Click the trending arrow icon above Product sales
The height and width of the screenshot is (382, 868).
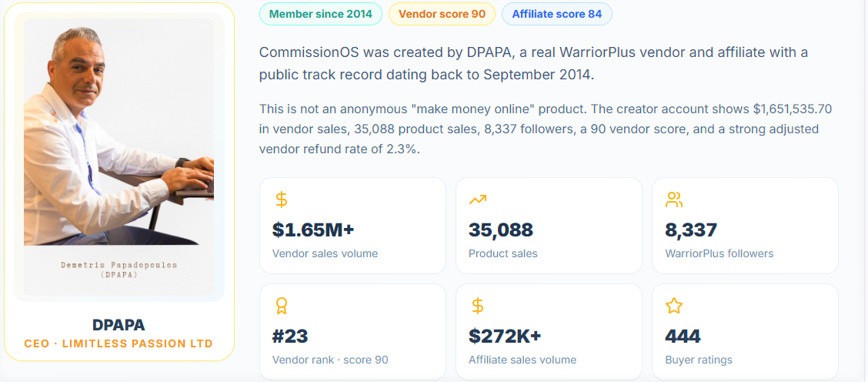(478, 199)
